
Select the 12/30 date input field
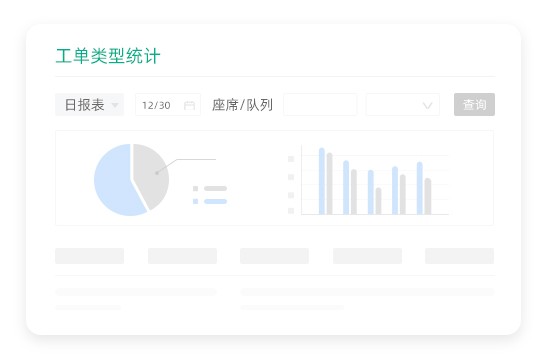(x=168, y=105)
